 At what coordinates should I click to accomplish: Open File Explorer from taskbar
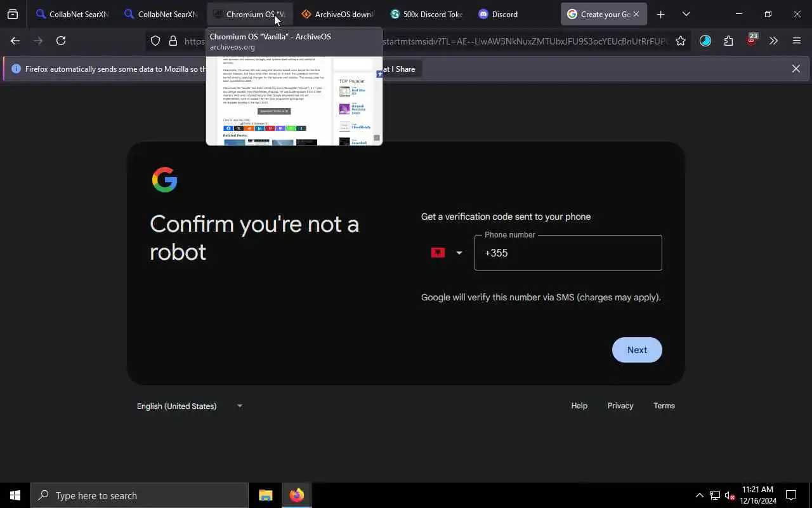[265, 495]
